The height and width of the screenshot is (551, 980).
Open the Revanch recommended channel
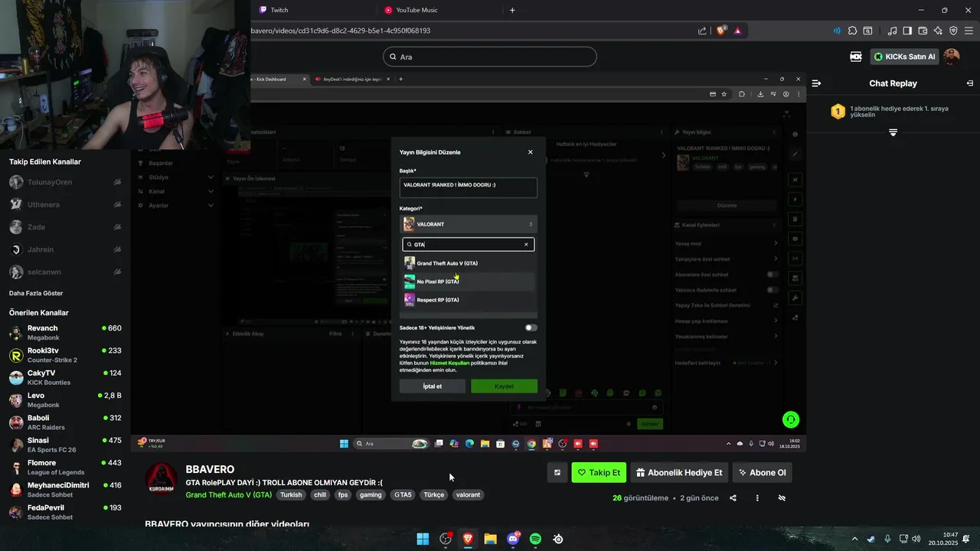(x=65, y=333)
